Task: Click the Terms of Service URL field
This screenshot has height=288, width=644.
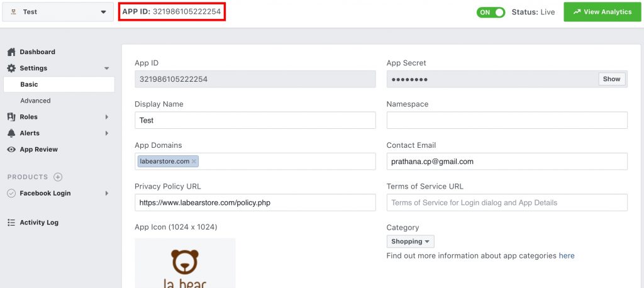Action: click(x=507, y=202)
